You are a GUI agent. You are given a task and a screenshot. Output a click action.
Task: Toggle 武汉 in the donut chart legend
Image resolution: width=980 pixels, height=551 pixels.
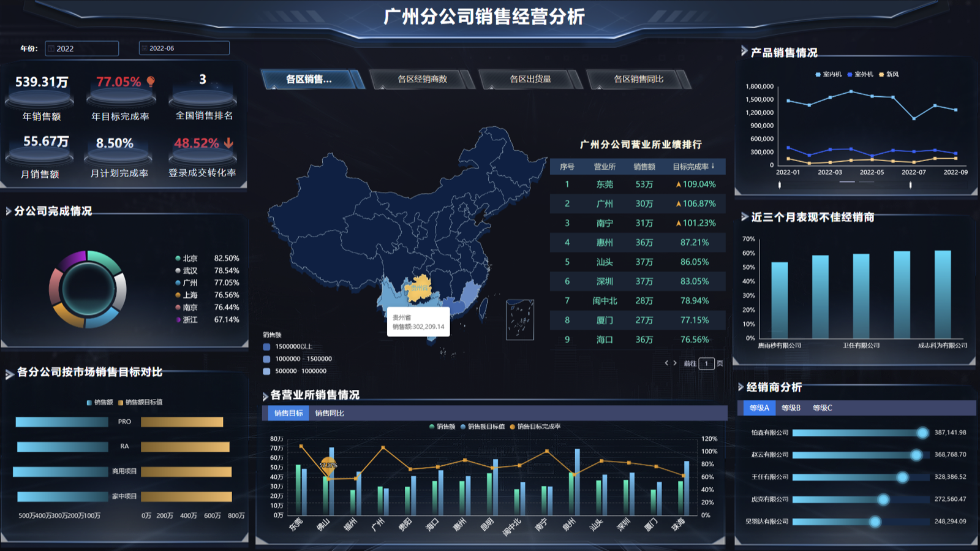tap(186, 271)
